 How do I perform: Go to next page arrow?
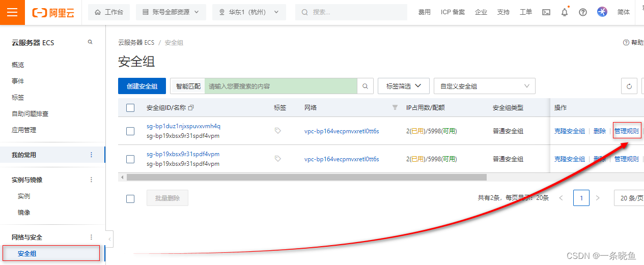point(598,197)
